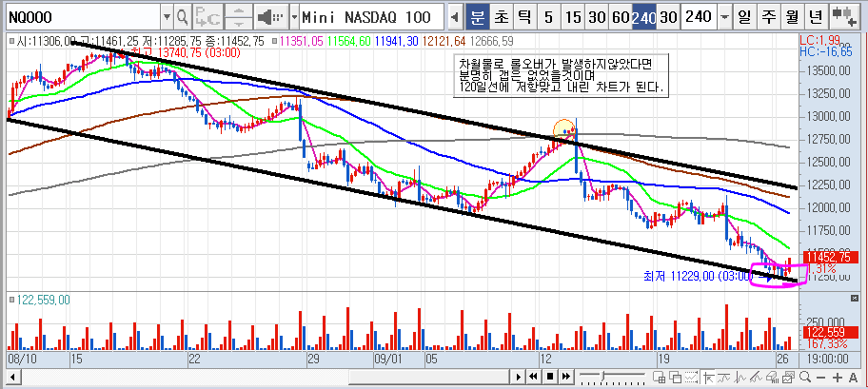Viewport: 868px width, 389px height.
Task: Select the 60 minute interval button
Action: pos(620,17)
